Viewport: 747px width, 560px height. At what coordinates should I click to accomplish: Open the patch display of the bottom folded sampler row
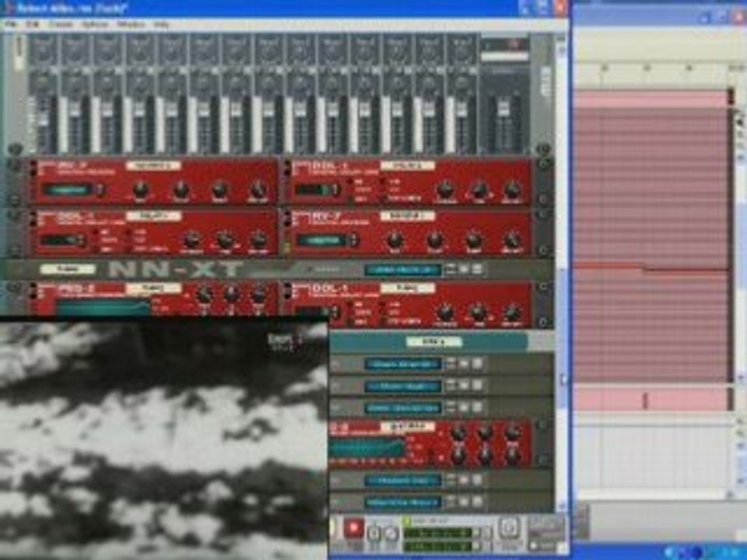tap(403, 502)
